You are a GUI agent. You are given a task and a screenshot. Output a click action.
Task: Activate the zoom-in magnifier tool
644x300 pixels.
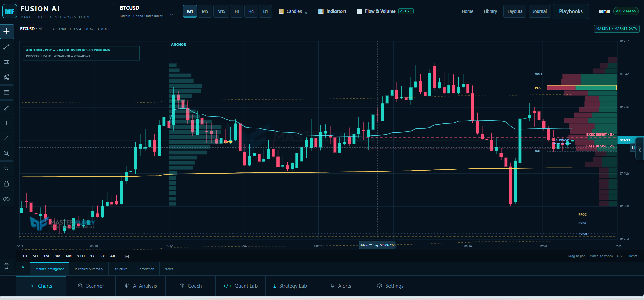[x=7, y=154]
